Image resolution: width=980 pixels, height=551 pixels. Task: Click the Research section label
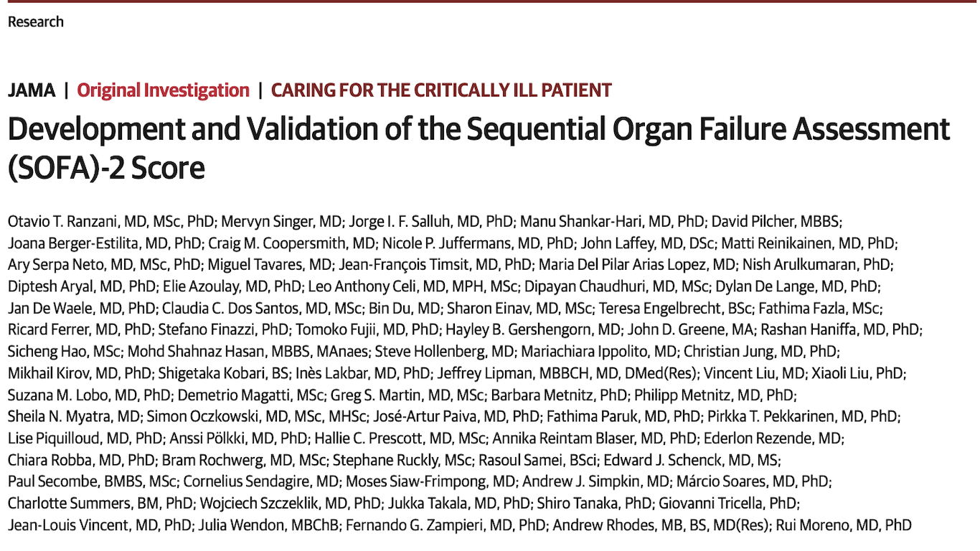tap(36, 22)
